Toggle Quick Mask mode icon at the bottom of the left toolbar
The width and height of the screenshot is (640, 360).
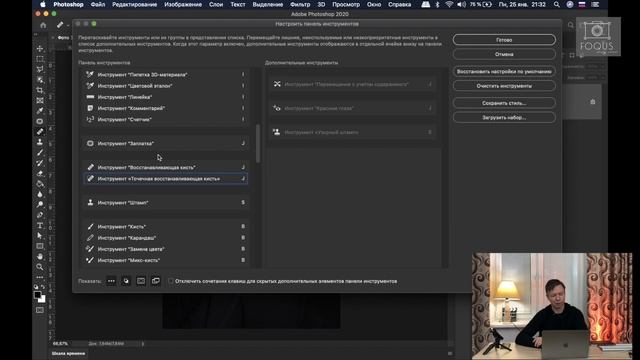pos(40,310)
